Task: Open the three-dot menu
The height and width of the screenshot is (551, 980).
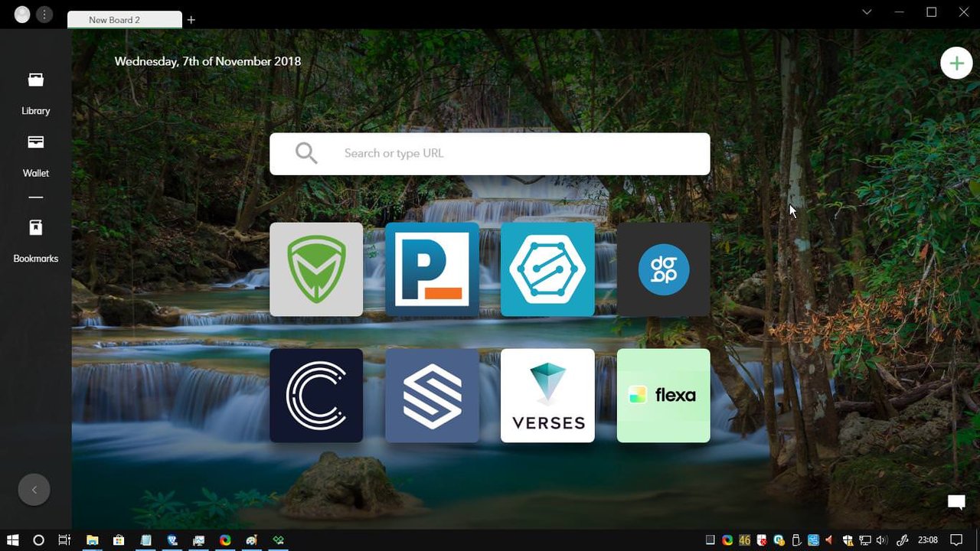Action: click(x=44, y=15)
